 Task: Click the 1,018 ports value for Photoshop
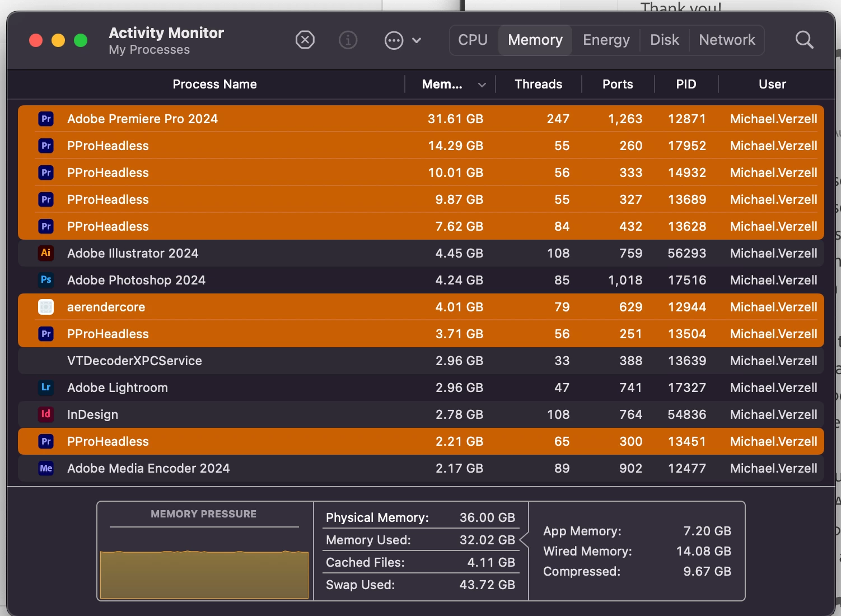[625, 280]
